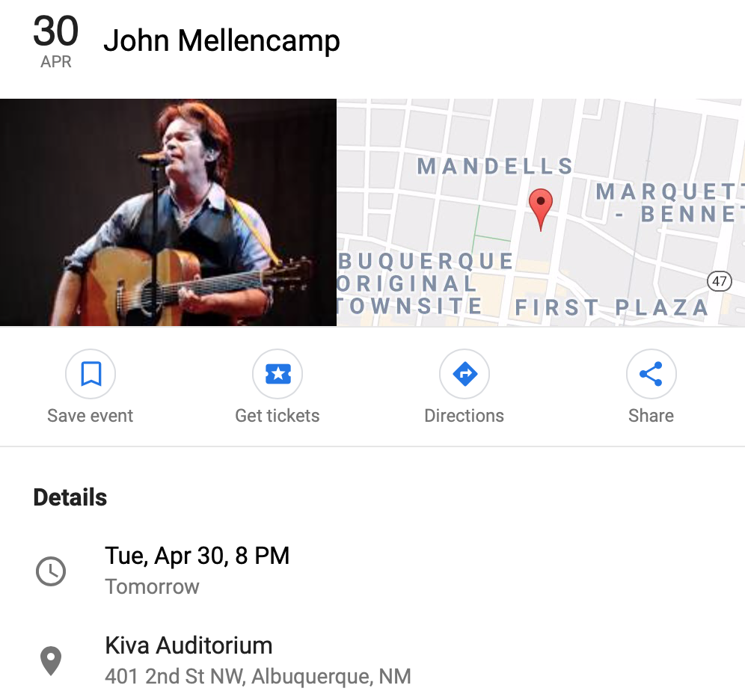745x700 pixels.
Task: Click the Share icon
Action: (651, 373)
